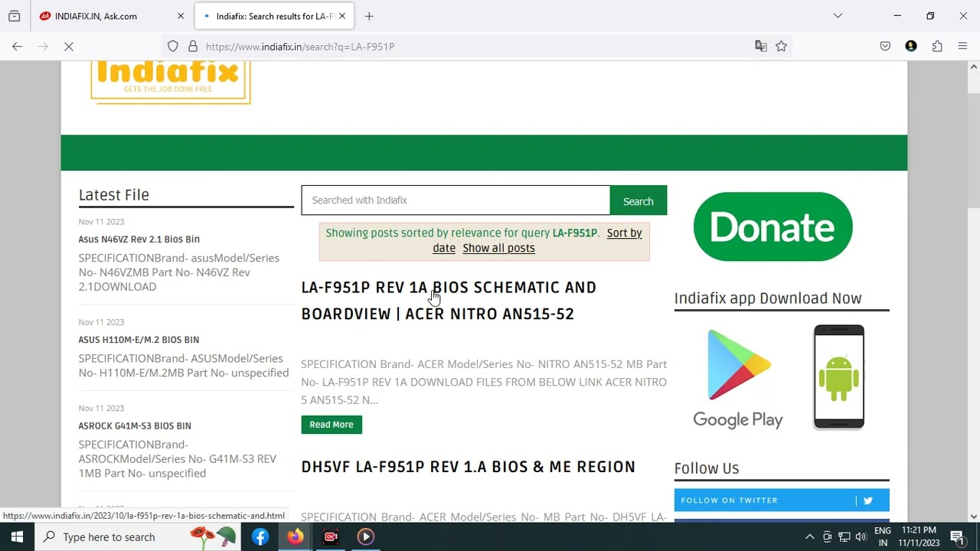
Task: Open the Firefox View icon
Action: (14, 16)
